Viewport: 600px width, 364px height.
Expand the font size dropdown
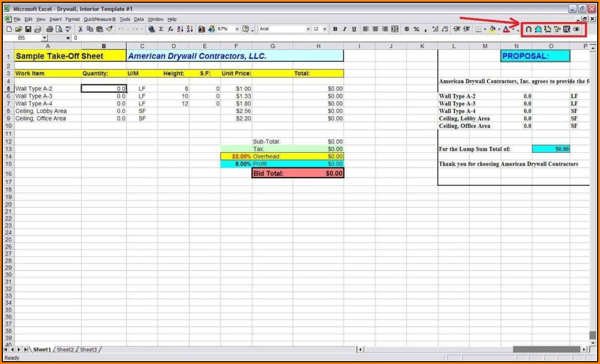click(325, 29)
